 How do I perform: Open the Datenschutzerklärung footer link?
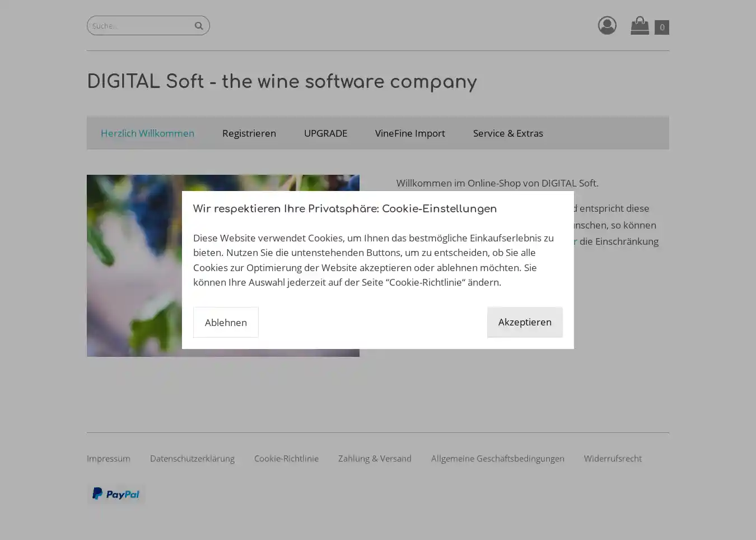192,458
